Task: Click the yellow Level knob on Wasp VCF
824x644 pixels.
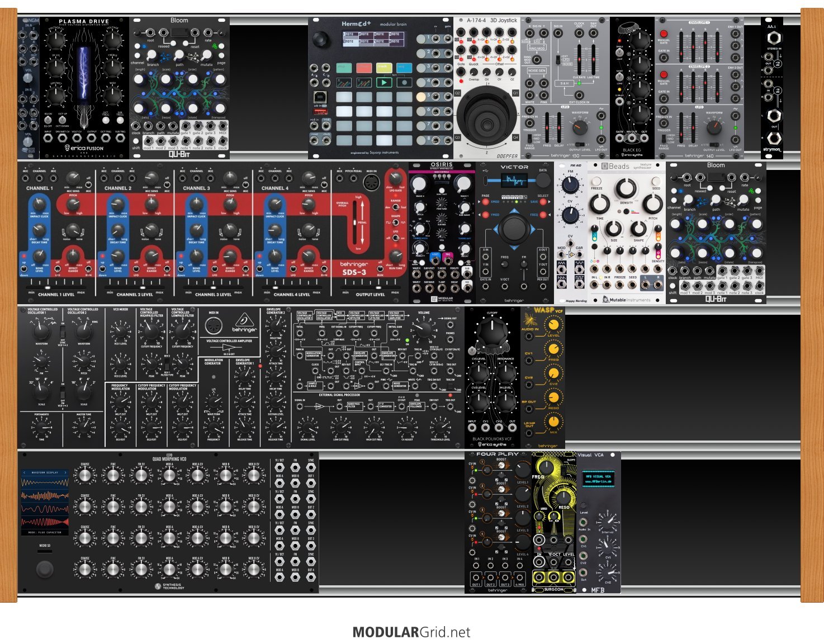Action: coord(554,324)
